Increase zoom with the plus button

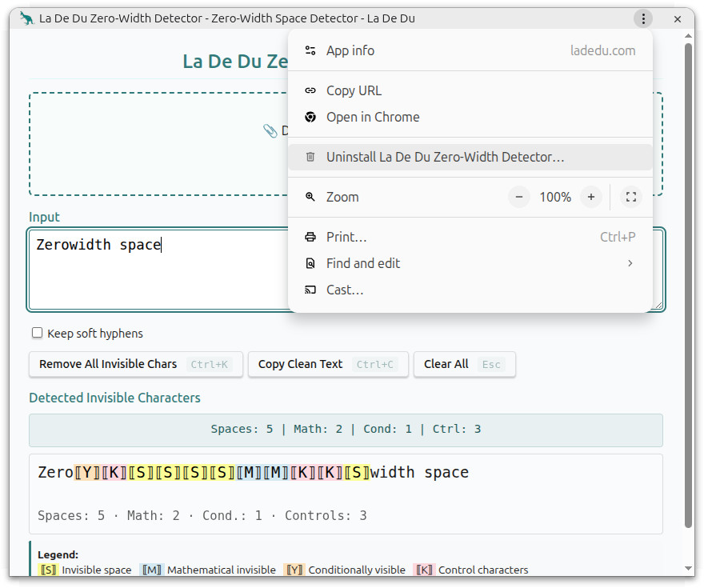pyautogui.click(x=591, y=197)
